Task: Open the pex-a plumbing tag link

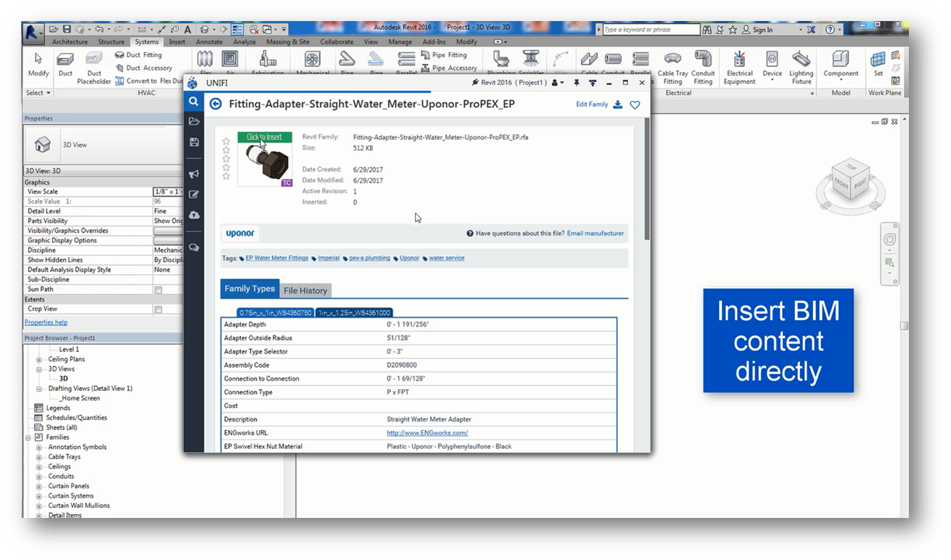Action: 369,258
